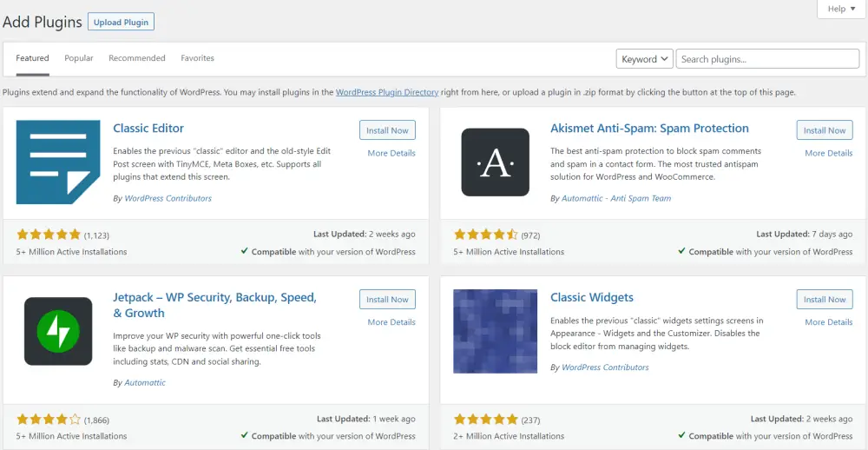The height and width of the screenshot is (450, 868).
Task: Click Classic Editor star rating
Action: click(x=49, y=235)
